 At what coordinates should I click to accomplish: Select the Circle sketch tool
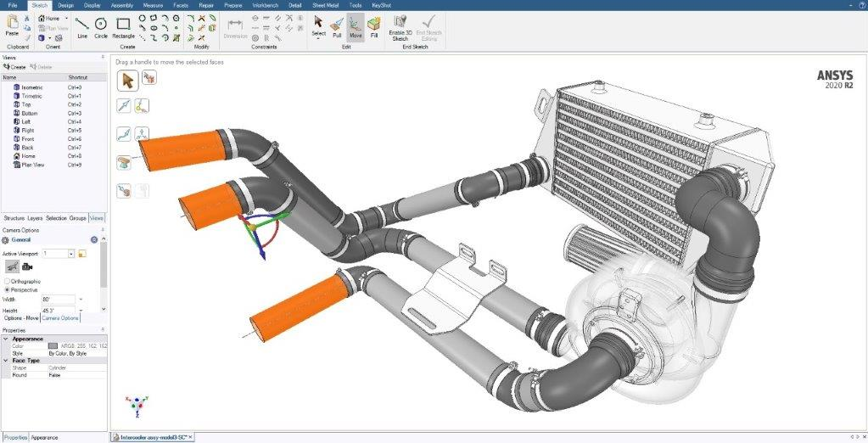tap(101, 28)
